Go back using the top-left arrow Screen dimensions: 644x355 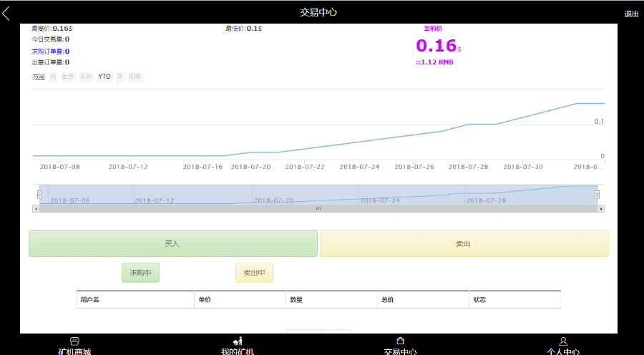(x=6, y=13)
